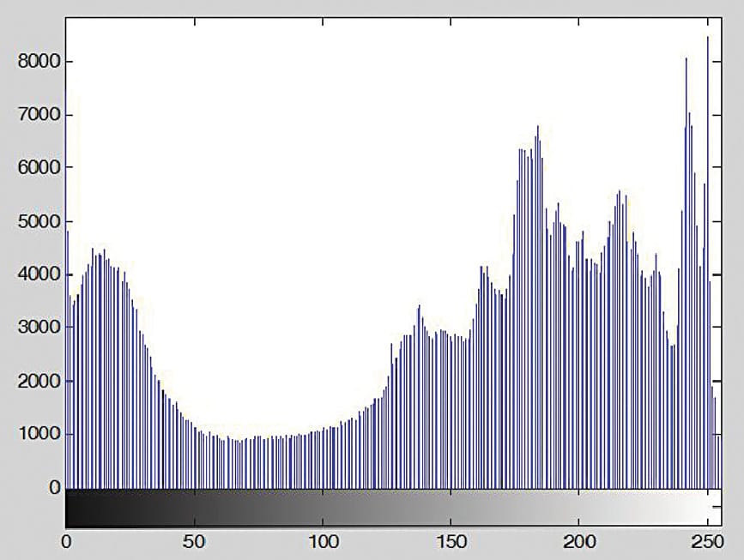The height and width of the screenshot is (560, 744).
Task: Click the 7000 y-axis tick label
Action: [37, 115]
